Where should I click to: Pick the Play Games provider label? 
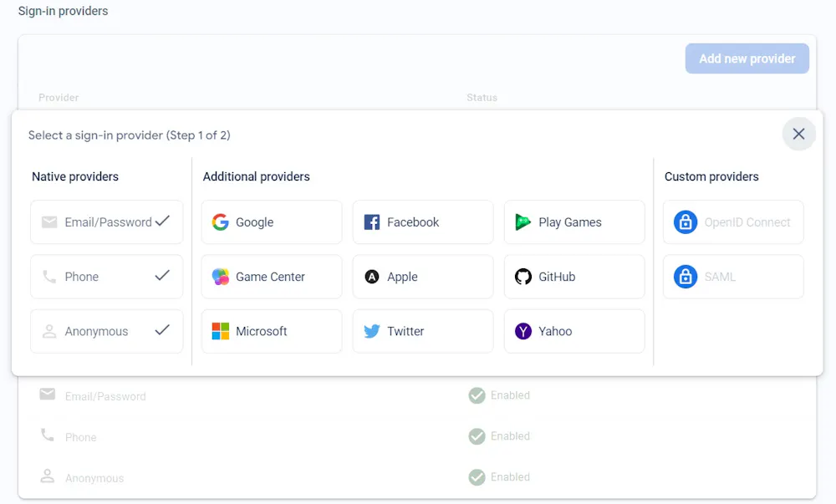570,222
